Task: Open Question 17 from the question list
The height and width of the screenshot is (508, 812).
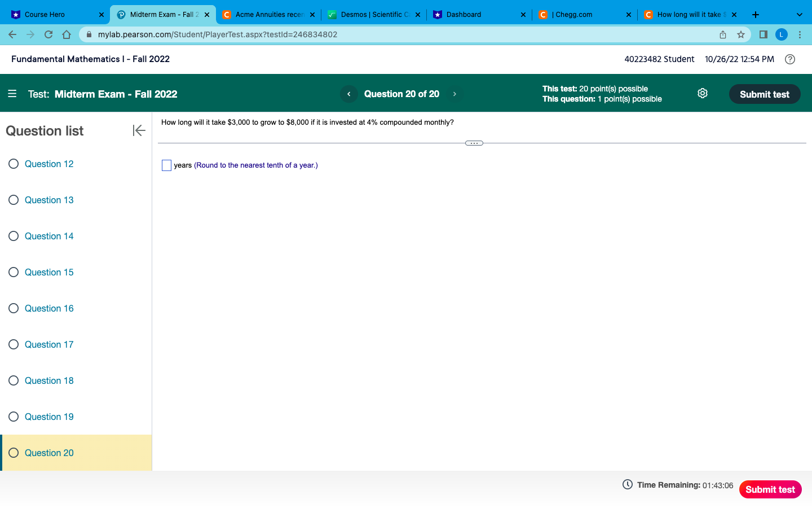Action: (49, 344)
